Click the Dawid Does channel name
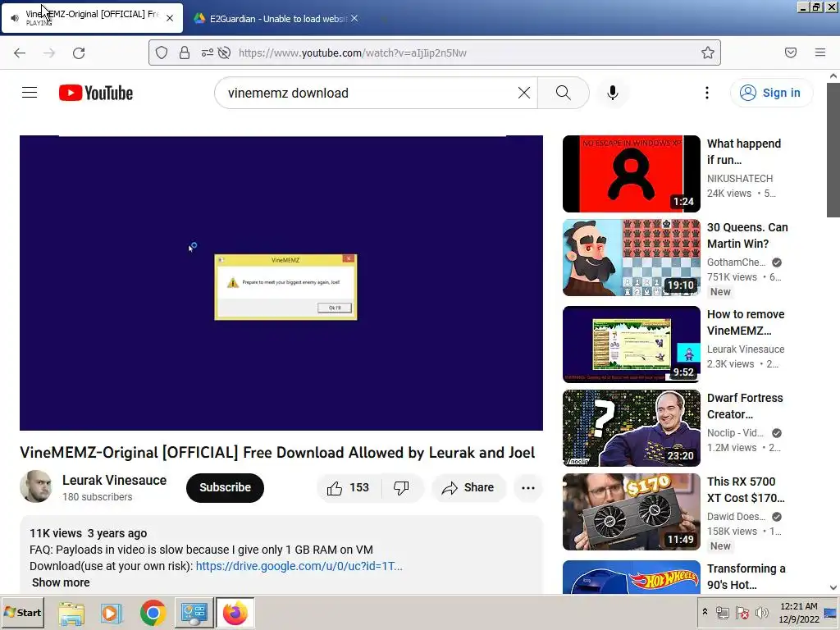Viewport: 840px width, 630px height. pyautogui.click(x=736, y=517)
